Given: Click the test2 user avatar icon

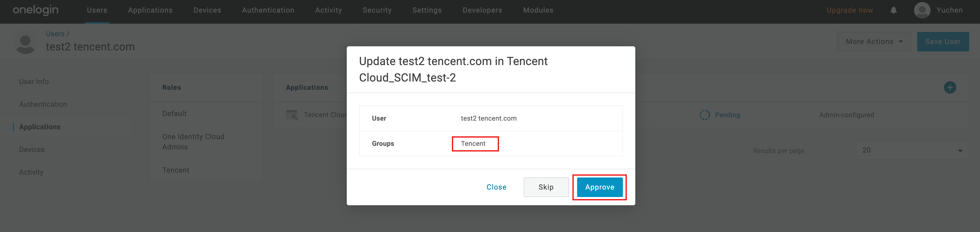Looking at the screenshot, I should click(x=25, y=43).
